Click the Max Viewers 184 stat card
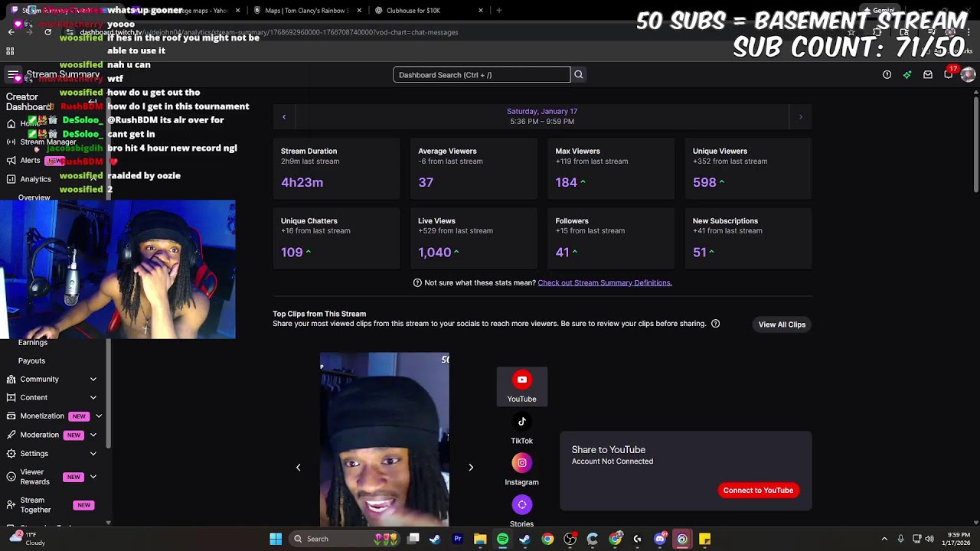 coord(611,168)
